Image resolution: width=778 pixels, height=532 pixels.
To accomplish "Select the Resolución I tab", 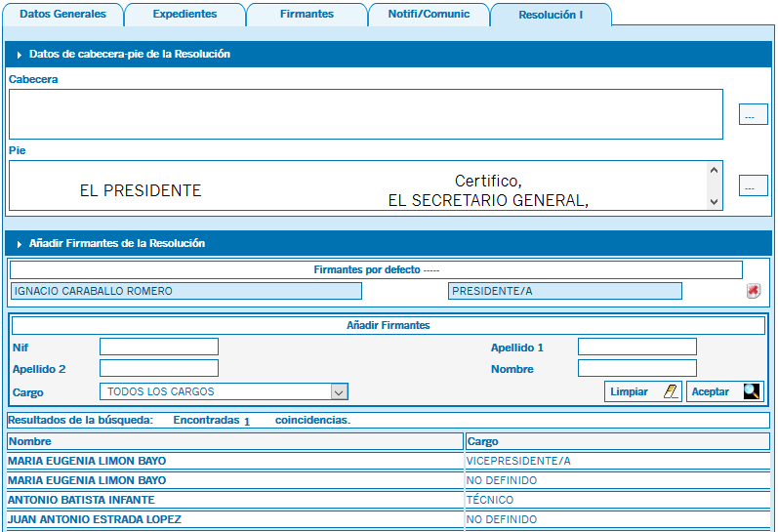I will click(x=551, y=15).
